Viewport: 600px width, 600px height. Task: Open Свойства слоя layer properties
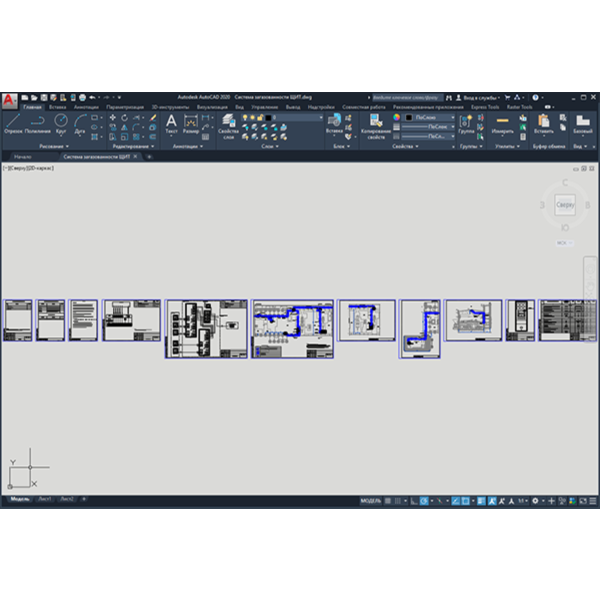tap(228, 126)
